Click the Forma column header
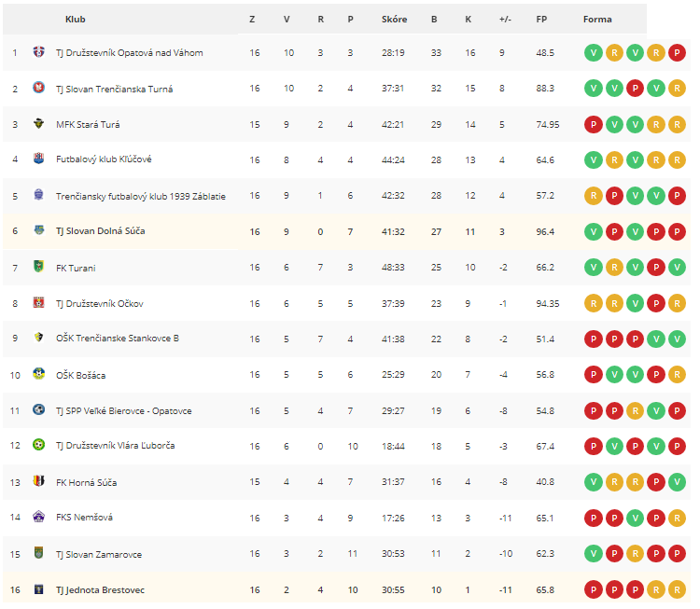Screen dimensions: 700x609 (x=597, y=20)
